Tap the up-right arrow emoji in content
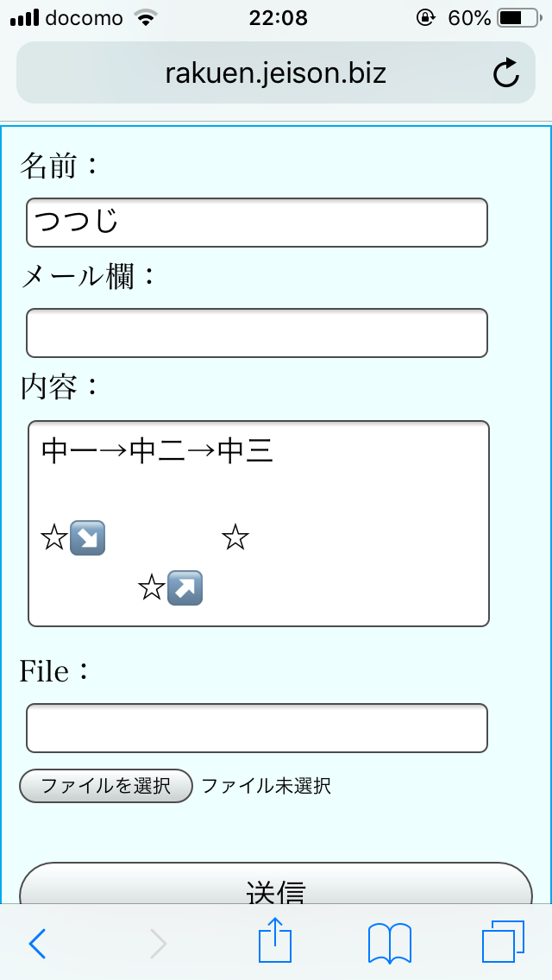The height and width of the screenshot is (980, 552). pyautogui.click(x=185, y=587)
